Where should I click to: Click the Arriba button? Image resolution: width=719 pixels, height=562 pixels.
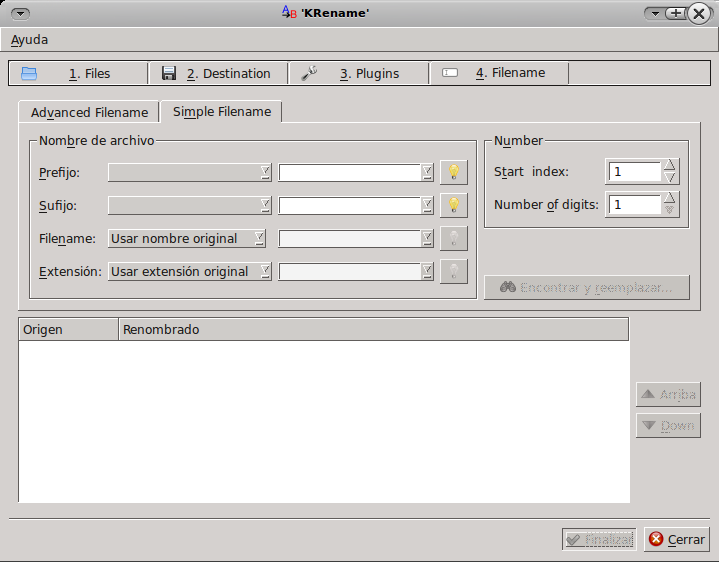pos(668,394)
